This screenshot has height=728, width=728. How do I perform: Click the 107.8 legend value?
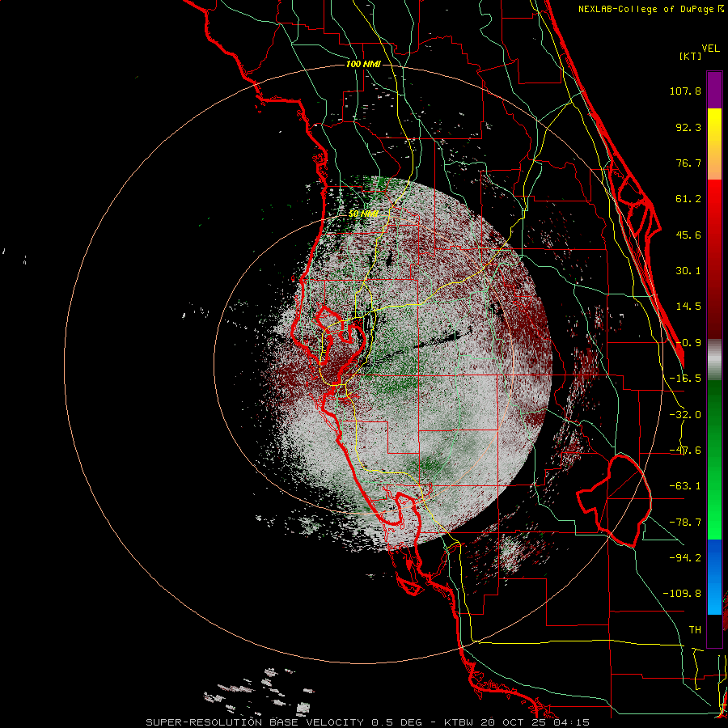(685, 91)
